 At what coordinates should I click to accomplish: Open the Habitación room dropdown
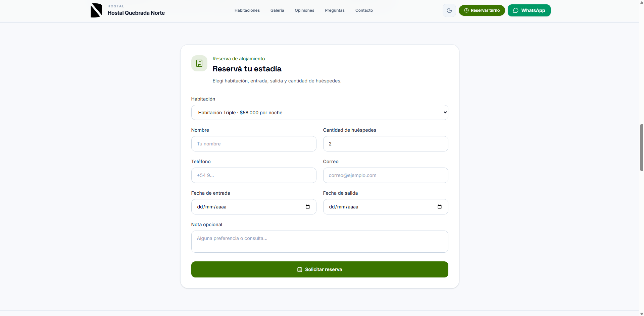click(x=319, y=113)
